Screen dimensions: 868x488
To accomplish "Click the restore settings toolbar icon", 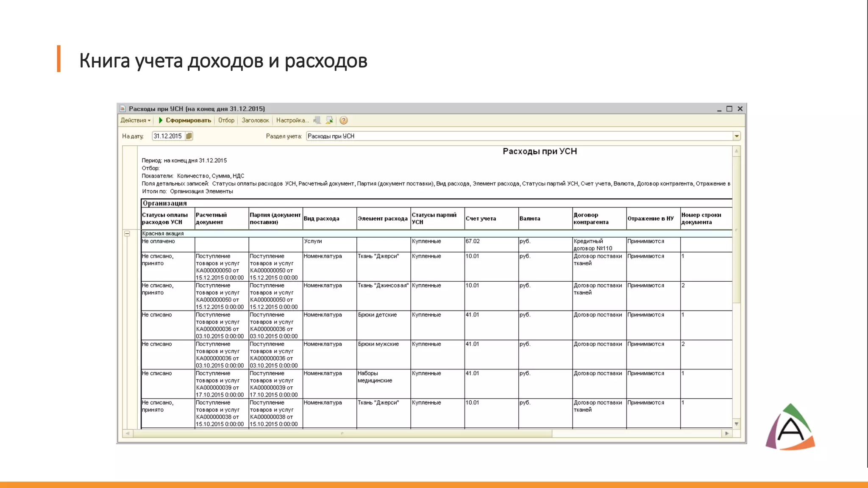I will coord(317,120).
